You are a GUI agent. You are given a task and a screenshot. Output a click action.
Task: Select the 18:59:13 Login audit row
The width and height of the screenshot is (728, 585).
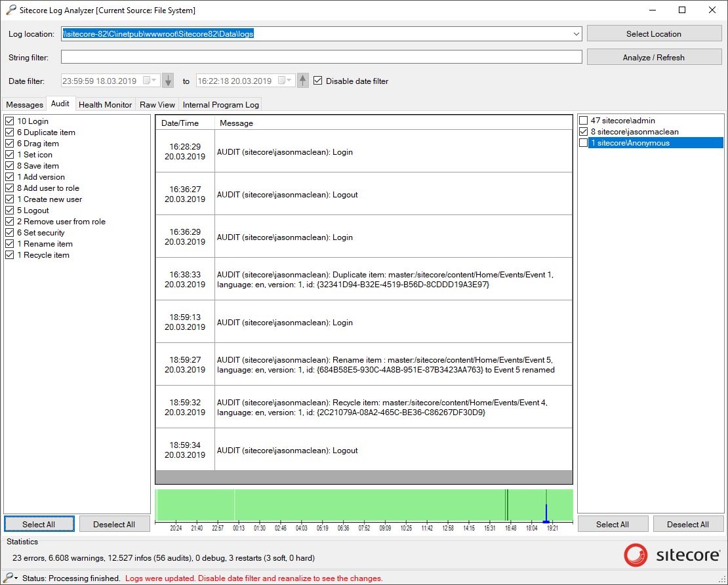pyautogui.click(x=363, y=322)
